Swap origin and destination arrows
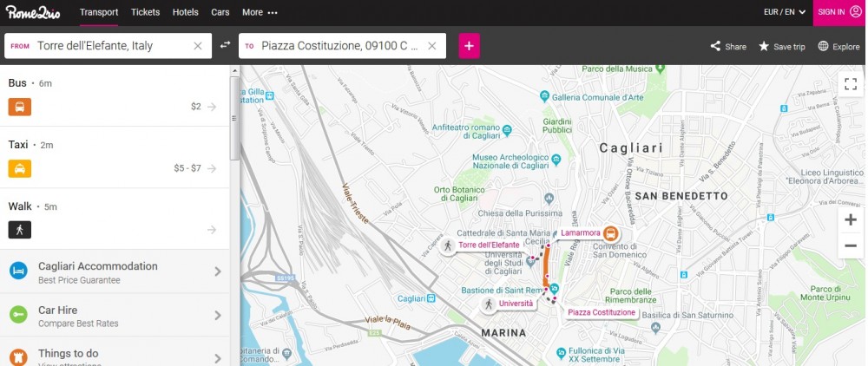This screenshot has height=366, width=868. click(x=225, y=45)
